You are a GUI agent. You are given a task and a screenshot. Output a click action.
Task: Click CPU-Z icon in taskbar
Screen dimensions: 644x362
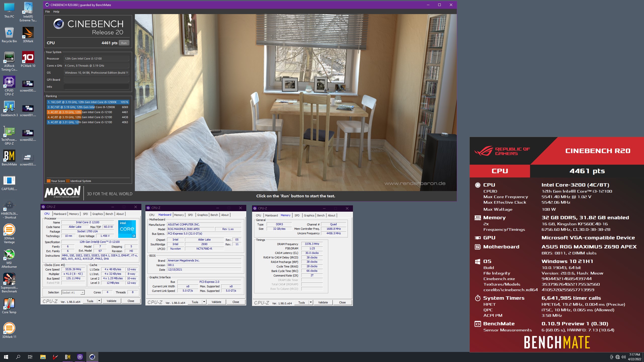click(x=80, y=357)
